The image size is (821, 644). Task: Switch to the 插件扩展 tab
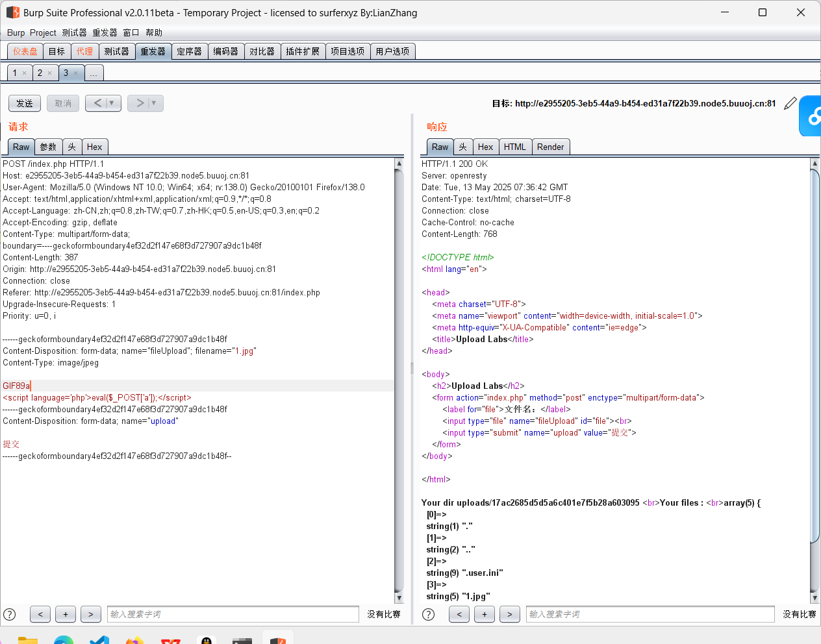(x=303, y=51)
